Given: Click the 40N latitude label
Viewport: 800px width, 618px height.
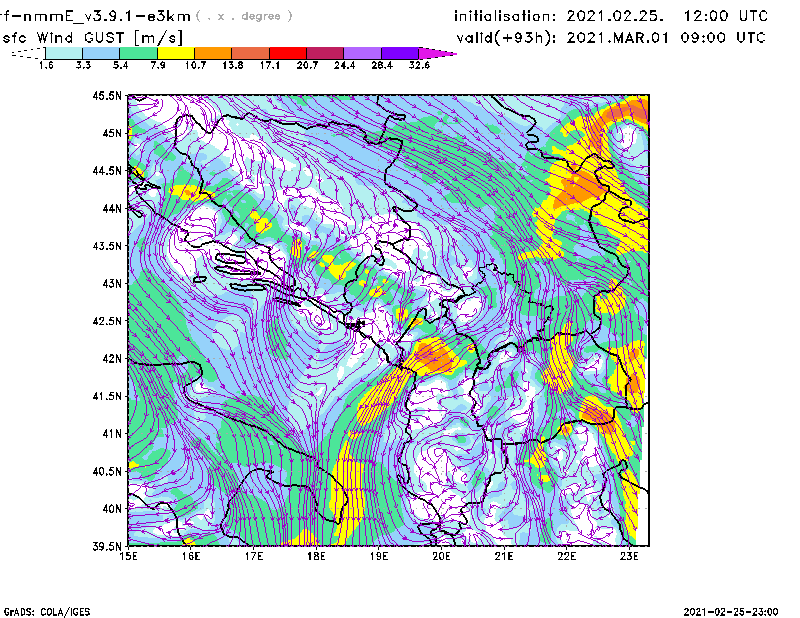Looking at the screenshot, I should click(x=112, y=509).
